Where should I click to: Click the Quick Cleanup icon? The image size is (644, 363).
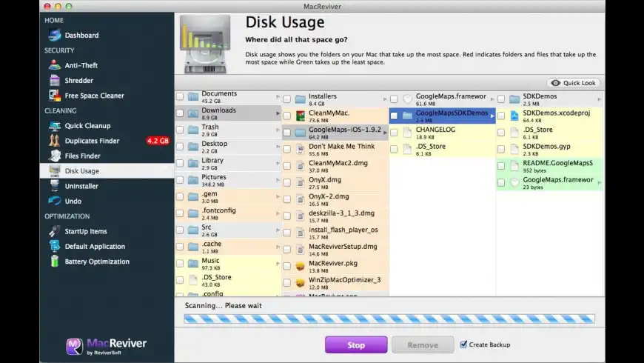(x=55, y=126)
